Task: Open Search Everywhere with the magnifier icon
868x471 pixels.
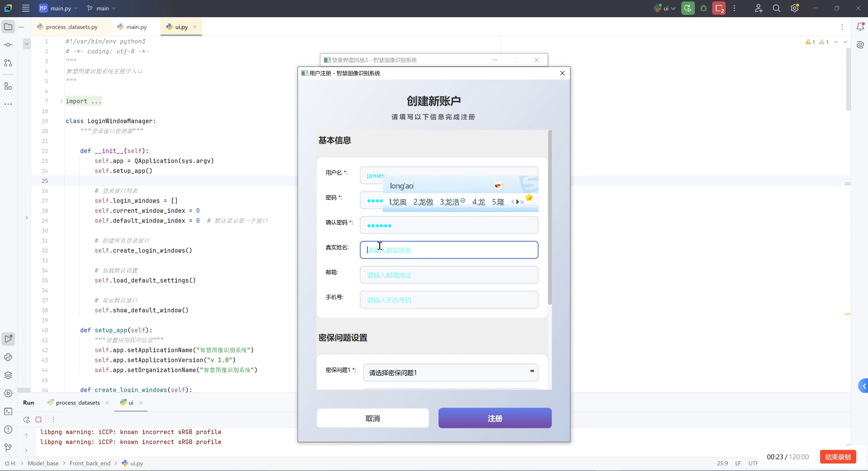Action: 776,8
